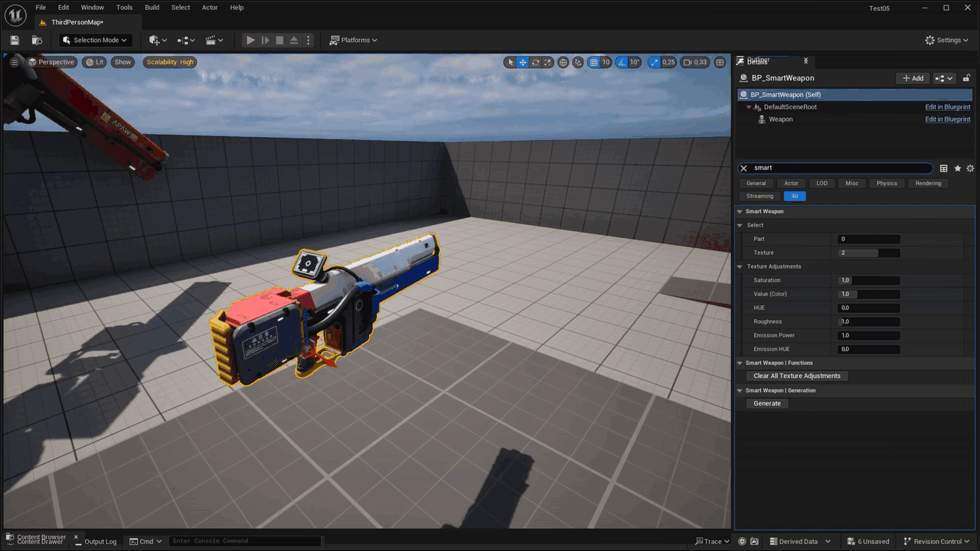Screen dimensions: 980x551
Task: Activate the Rotate tool in viewport
Action: point(535,62)
